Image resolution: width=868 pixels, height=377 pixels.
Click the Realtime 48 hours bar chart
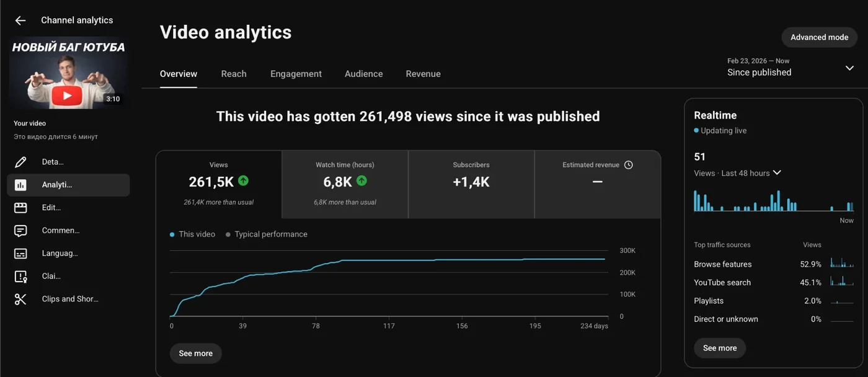[x=773, y=200]
